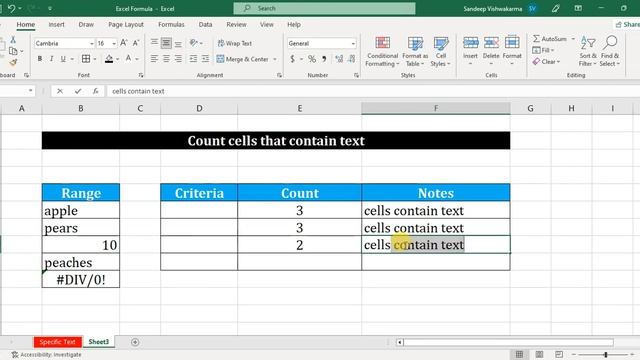This screenshot has width=640, height=360.
Task: Click AutoSum button
Action: [x=550, y=39]
